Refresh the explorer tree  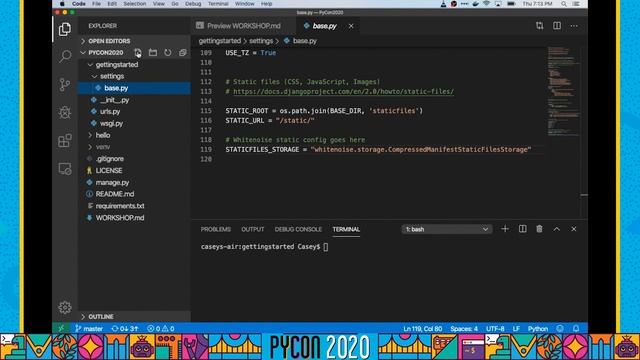click(x=168, y=53)
